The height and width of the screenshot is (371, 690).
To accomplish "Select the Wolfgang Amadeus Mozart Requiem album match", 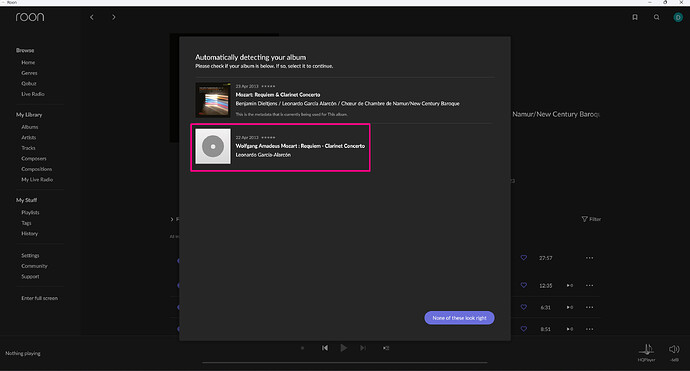I will tap(280, 147).
